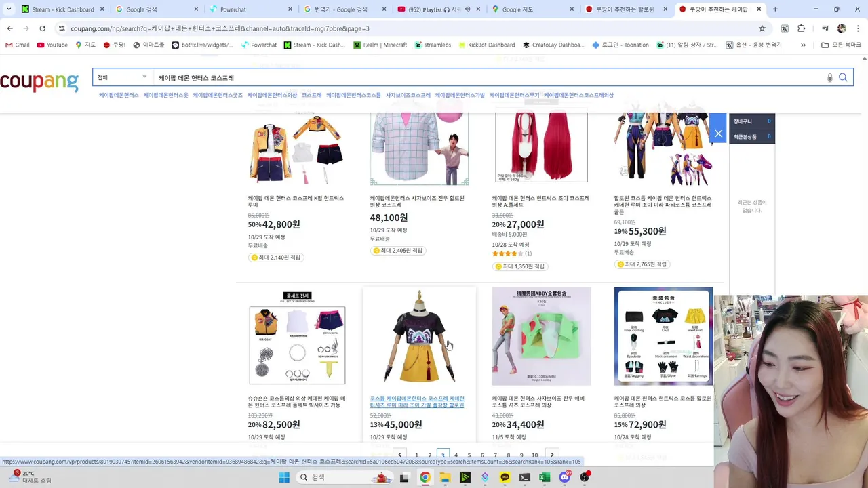Click the search field containing 케이팝 데몬 헌터스 코스프레
868x488 pixels.
pos(488,77)
